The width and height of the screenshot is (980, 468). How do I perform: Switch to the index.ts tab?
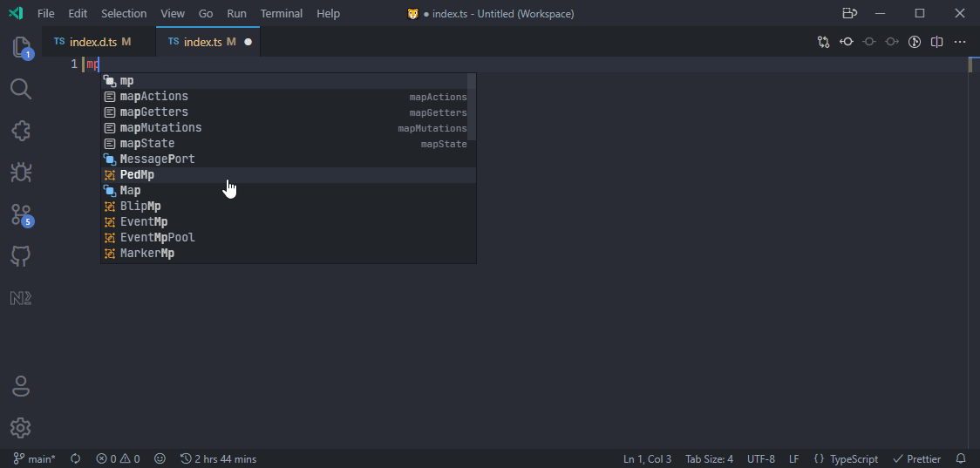click(x=208, y=42)
